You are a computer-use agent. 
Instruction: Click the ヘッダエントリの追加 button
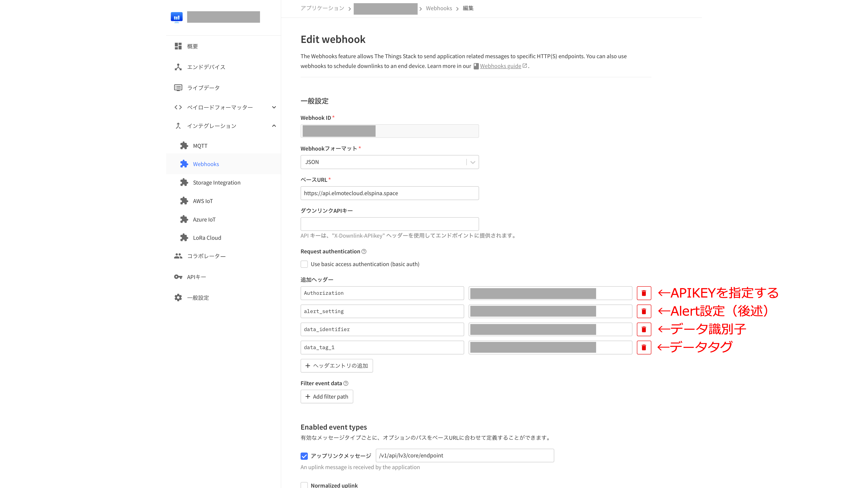pyautogui.click(x=336, y=365)
